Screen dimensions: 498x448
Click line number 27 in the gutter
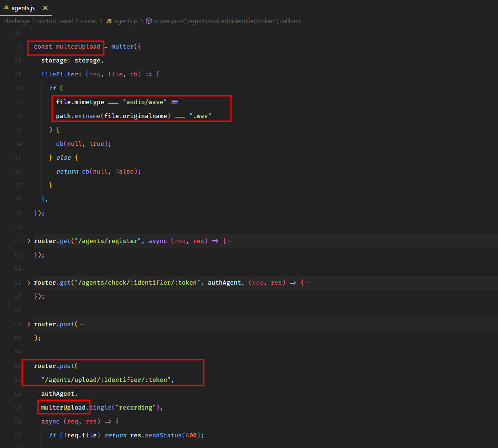pos(18,47)
